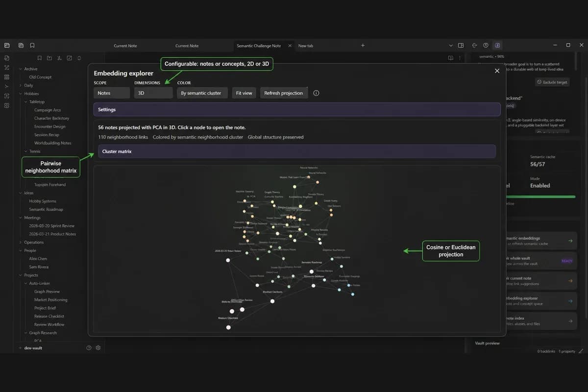This screenshot has width=588, height=392.
Task: Click the new folder icon in the explorer toolbar
Action: click(49, 58)
